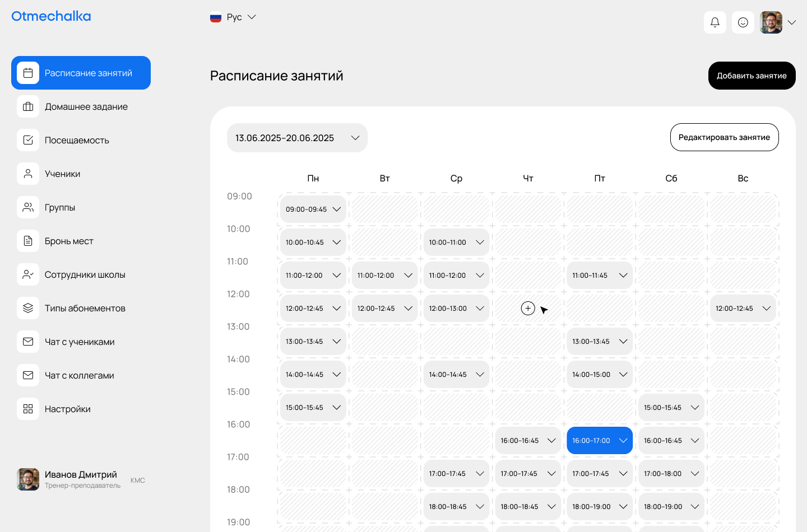Open the profile menu via the avatar
This screenshot has height=532, width=807.
click(x=771, y=22)
